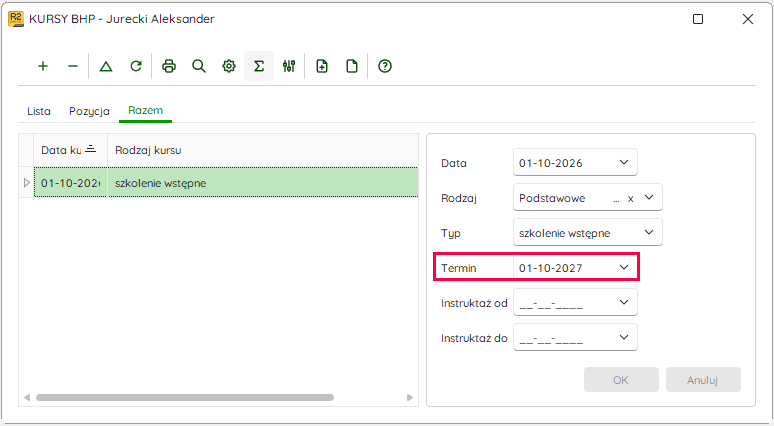Select the Razem tab
Image resolution: width=774 pixels, height=426 pixels.
pos(145,111)
